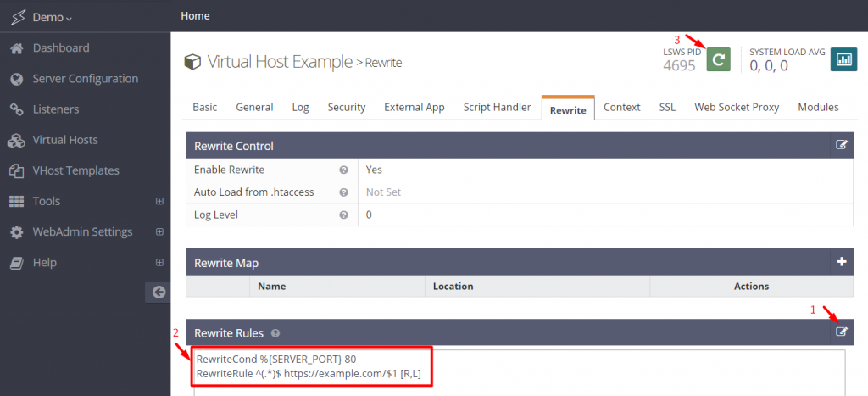Edit the Rewrite Rules section
This screenshot has width=868, height=396.
tap(842, 332)
